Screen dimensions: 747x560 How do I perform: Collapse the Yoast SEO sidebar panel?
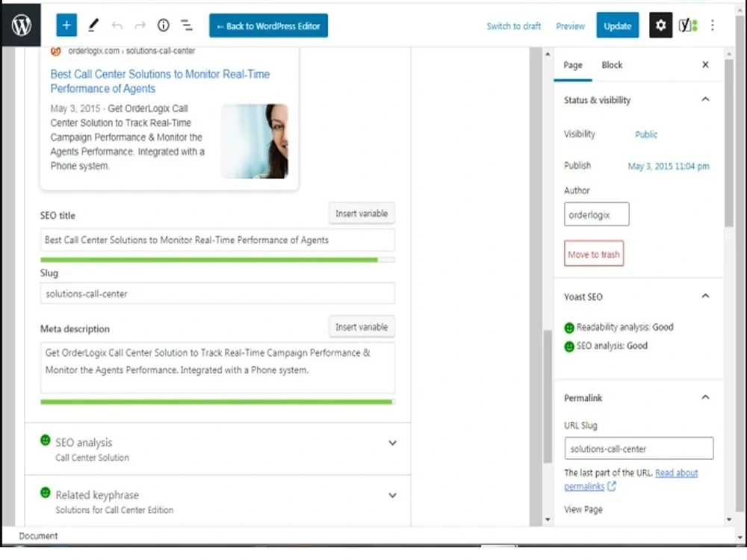[x=706, y=296]
